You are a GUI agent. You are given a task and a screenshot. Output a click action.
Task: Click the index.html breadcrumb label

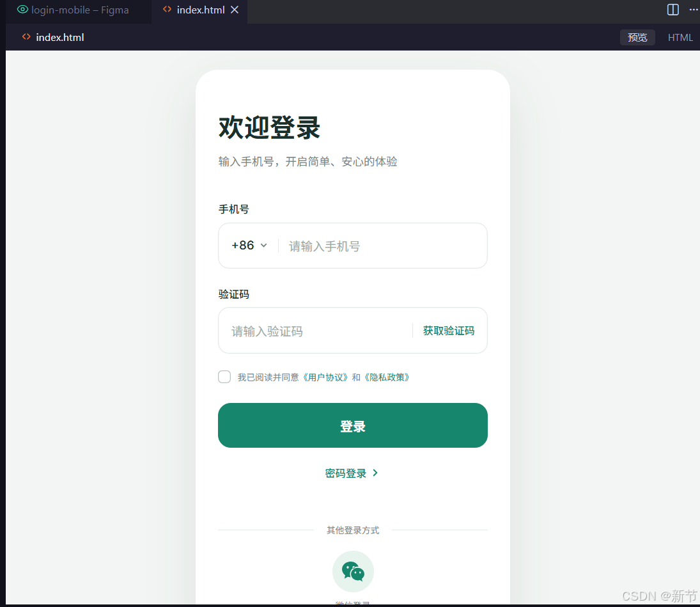tap(60, 38)
